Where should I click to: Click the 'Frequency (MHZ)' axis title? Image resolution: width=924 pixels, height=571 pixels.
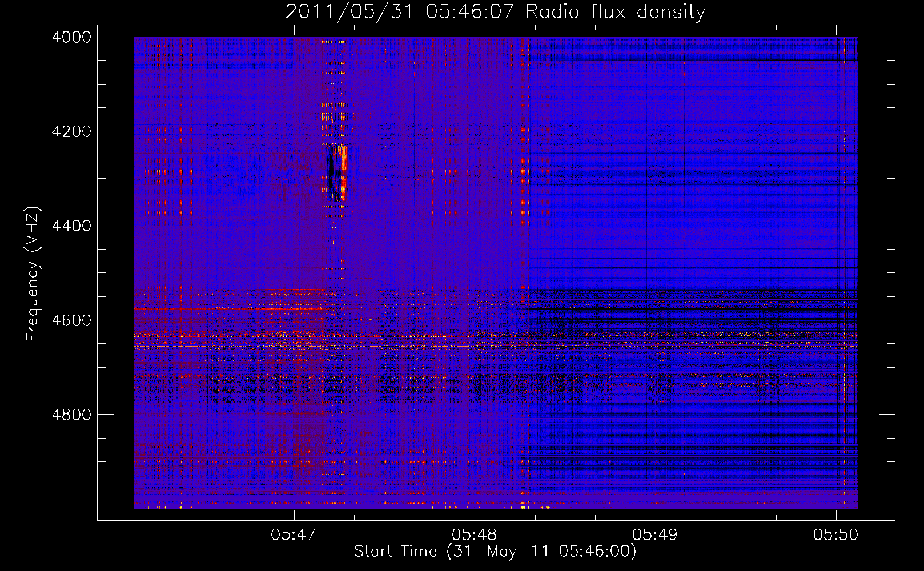tap(34, 274)
